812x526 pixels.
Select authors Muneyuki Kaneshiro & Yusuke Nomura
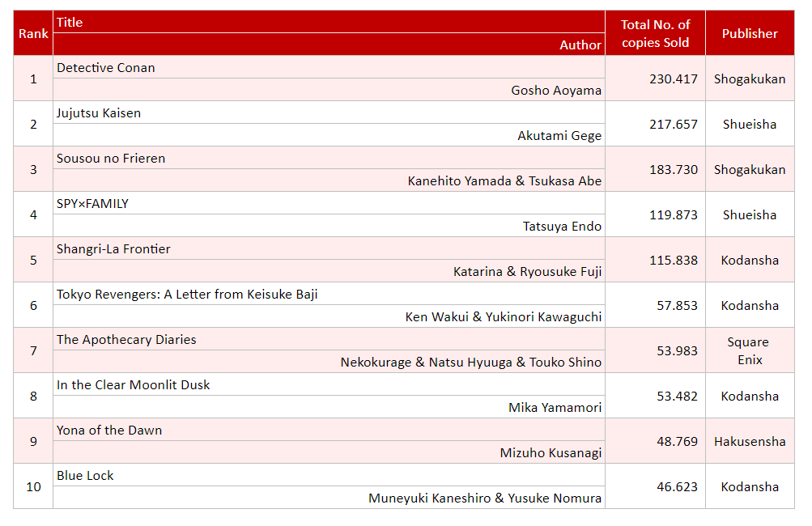click(x=485, y=498)
